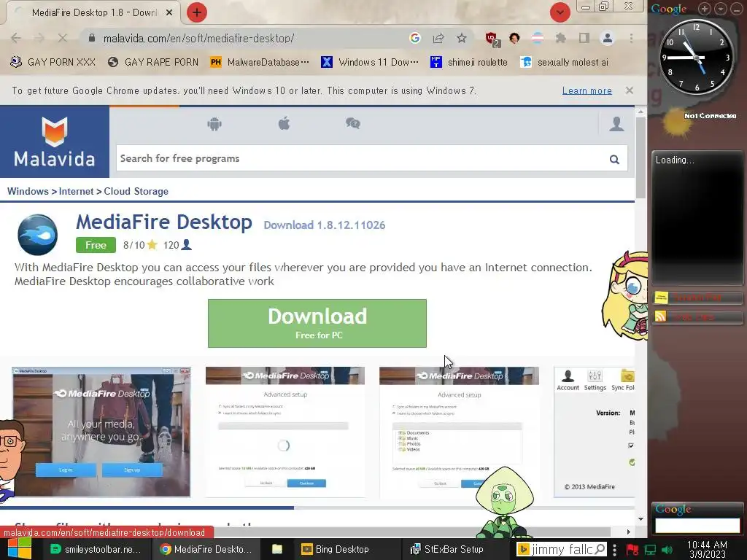Open the folder list Advanced setup screenshot

coord(460,432)
